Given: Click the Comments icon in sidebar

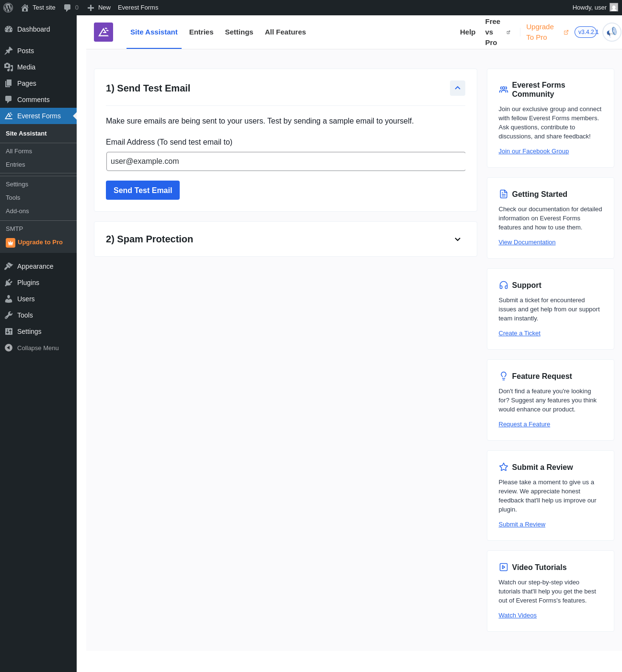Looking at the screenshot, I should 9,100.
